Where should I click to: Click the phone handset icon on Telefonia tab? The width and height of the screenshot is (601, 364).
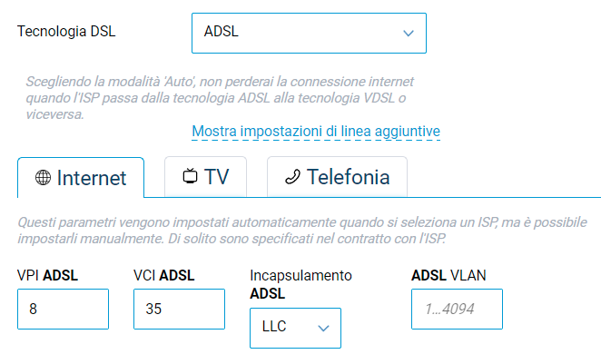tap(292, 177)
